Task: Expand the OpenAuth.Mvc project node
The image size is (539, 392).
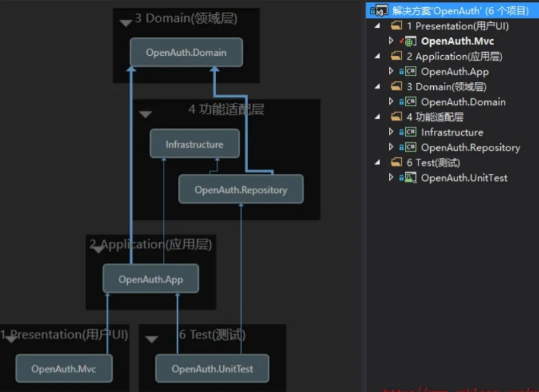Action: (x=391, y=41)
